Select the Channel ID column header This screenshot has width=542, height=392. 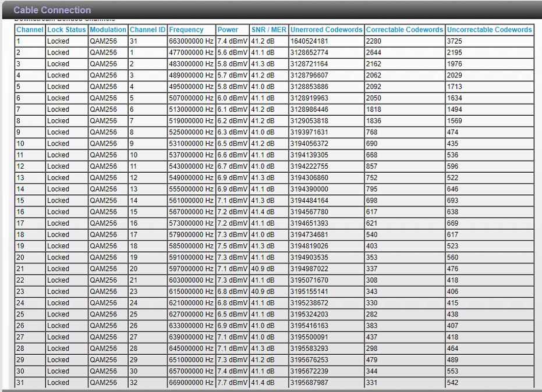147,30
